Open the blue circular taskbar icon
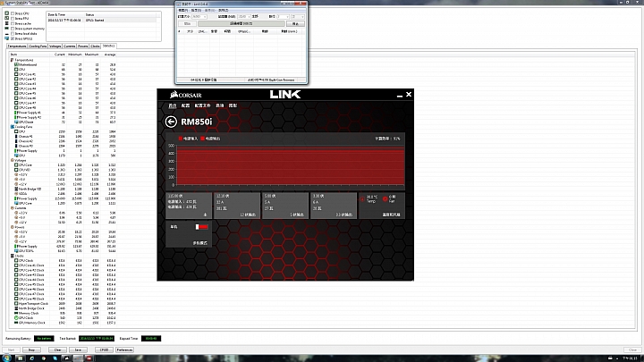 (x=31, y=358)
